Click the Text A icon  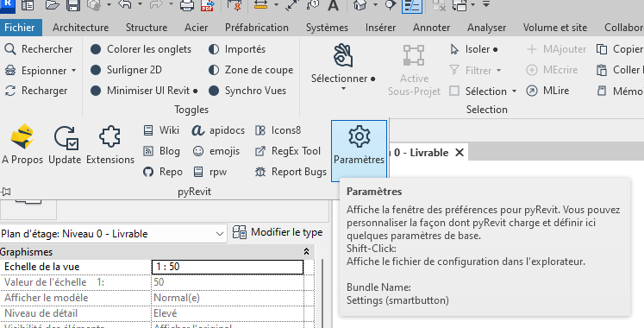[333, 5]
